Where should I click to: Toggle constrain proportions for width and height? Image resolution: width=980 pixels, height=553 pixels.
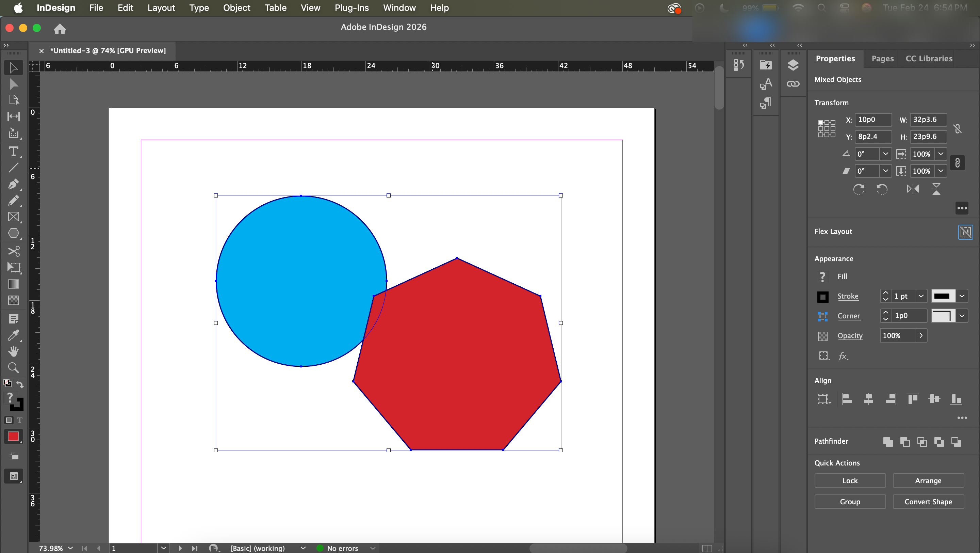coord(958,129)
